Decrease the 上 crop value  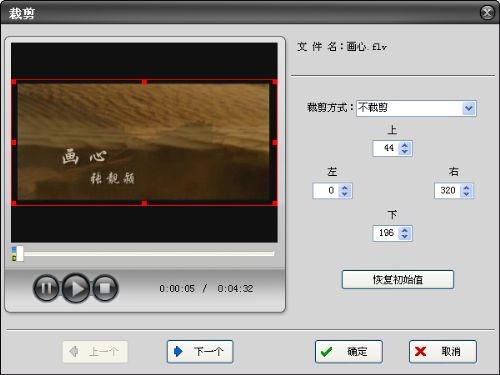coord(405,152)
